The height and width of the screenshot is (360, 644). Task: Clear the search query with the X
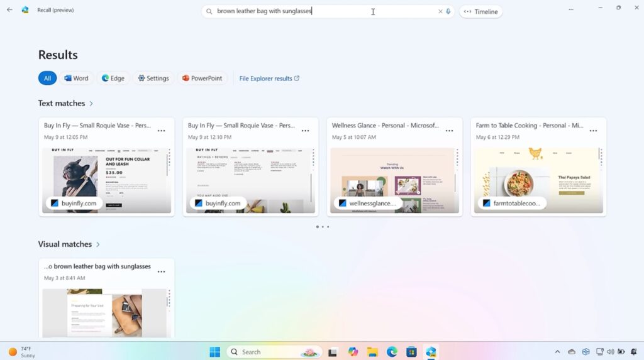pos(440,11)
